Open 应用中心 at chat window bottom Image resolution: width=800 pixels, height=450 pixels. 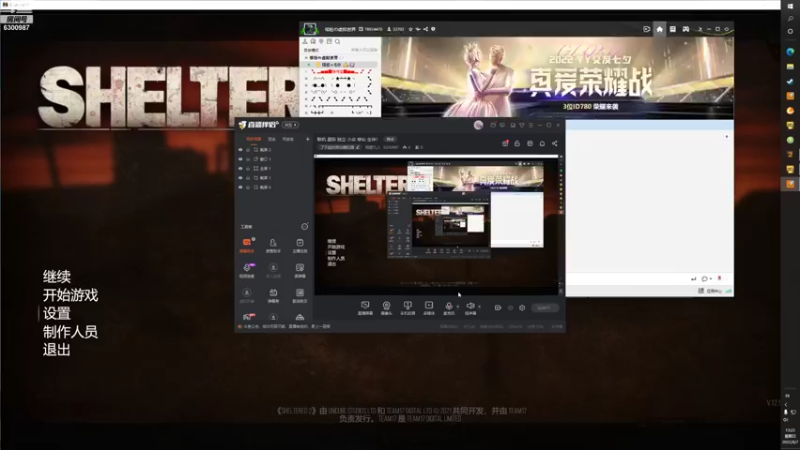(710, 291)
